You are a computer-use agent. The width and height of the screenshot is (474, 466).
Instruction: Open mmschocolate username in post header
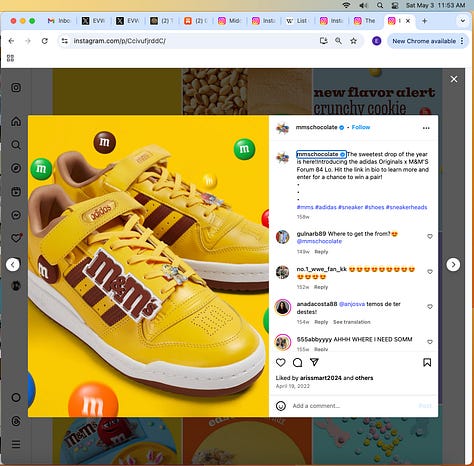[316, 127]
